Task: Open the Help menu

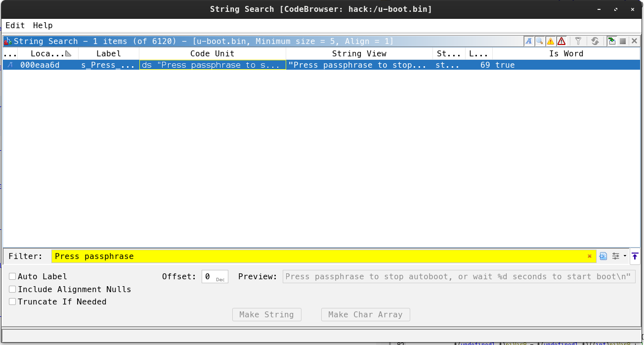Action: (x=43, y=25)
